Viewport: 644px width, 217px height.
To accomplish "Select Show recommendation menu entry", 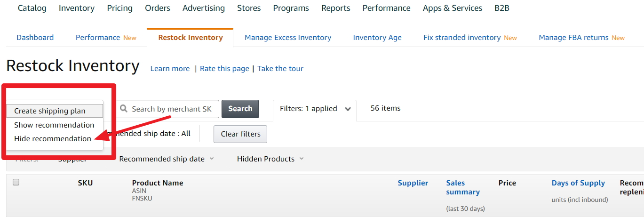I will [54, 125].
